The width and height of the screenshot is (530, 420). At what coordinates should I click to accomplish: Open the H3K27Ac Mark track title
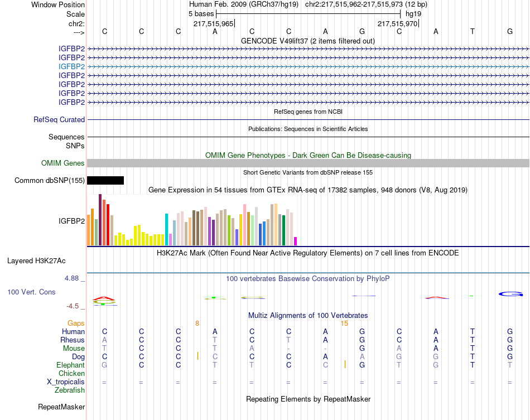(x=307, y=253)
